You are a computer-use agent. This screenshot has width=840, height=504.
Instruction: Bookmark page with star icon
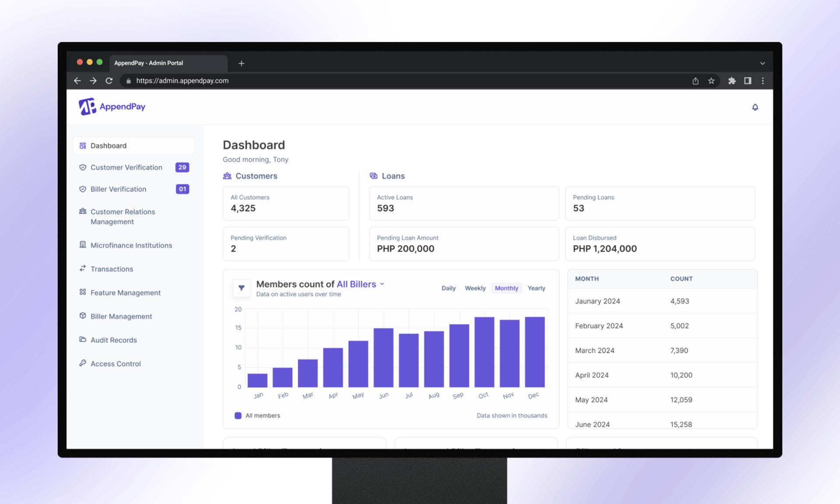click(x=711, y=80)
